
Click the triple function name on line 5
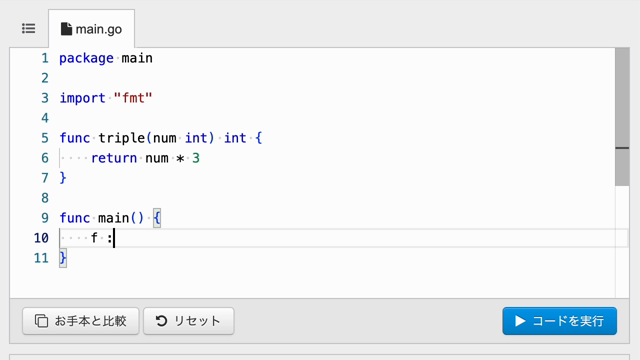122,138
